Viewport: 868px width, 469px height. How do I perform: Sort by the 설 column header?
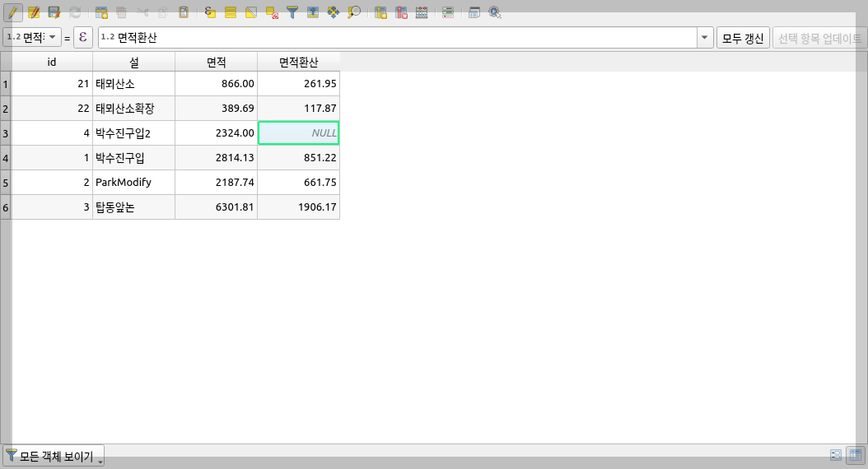pyautogui.click(x=134, y=62)
